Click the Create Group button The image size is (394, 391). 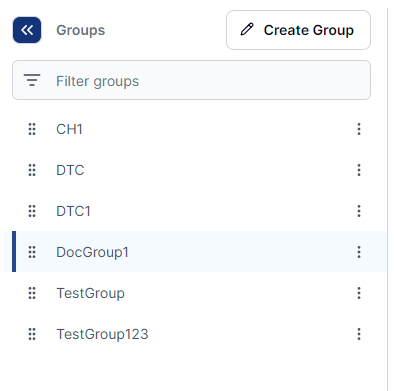(298, 30)
